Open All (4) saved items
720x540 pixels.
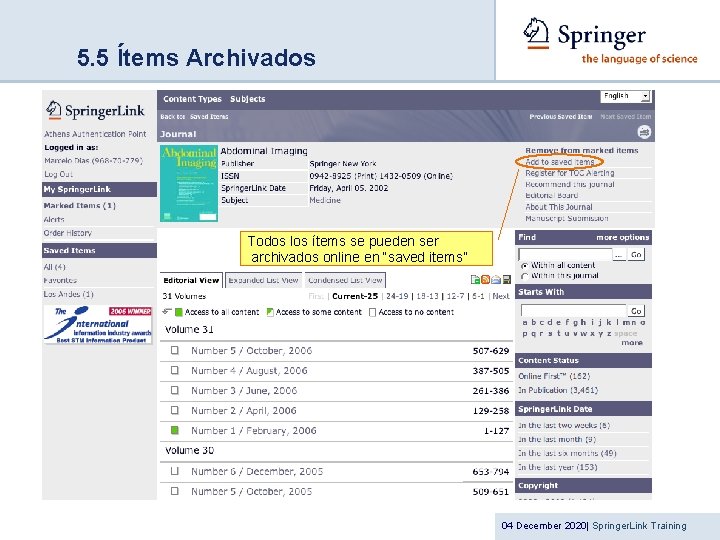coord(55,267)
